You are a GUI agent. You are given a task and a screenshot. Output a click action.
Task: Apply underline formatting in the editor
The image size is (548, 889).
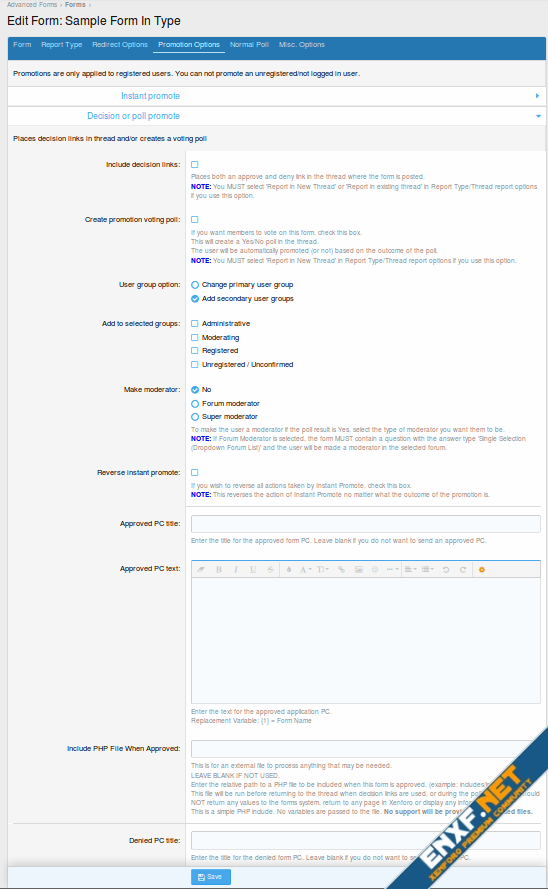[253, 569]
